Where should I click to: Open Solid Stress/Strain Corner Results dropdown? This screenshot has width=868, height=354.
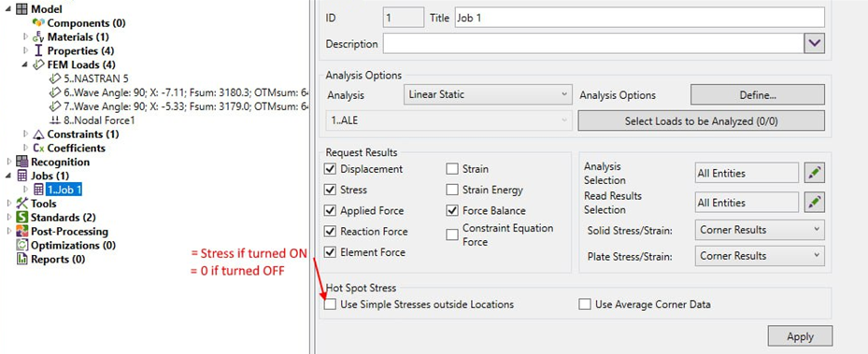pyautogui.click(x=760, y=230)
